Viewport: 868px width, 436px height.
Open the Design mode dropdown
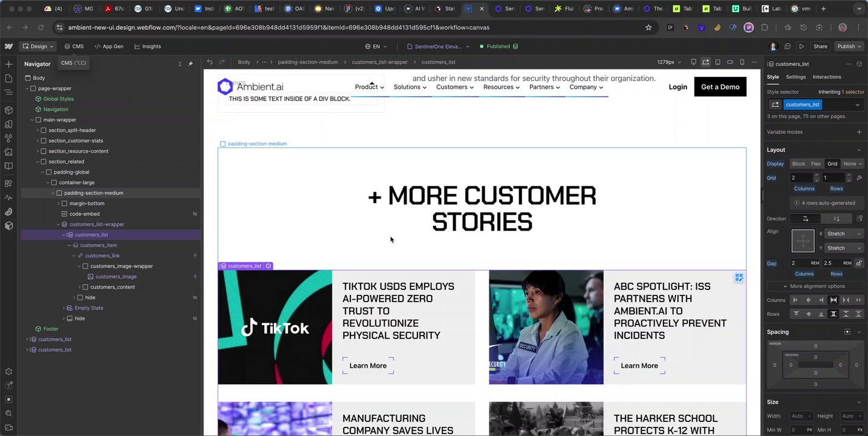(x=38, y=46)
